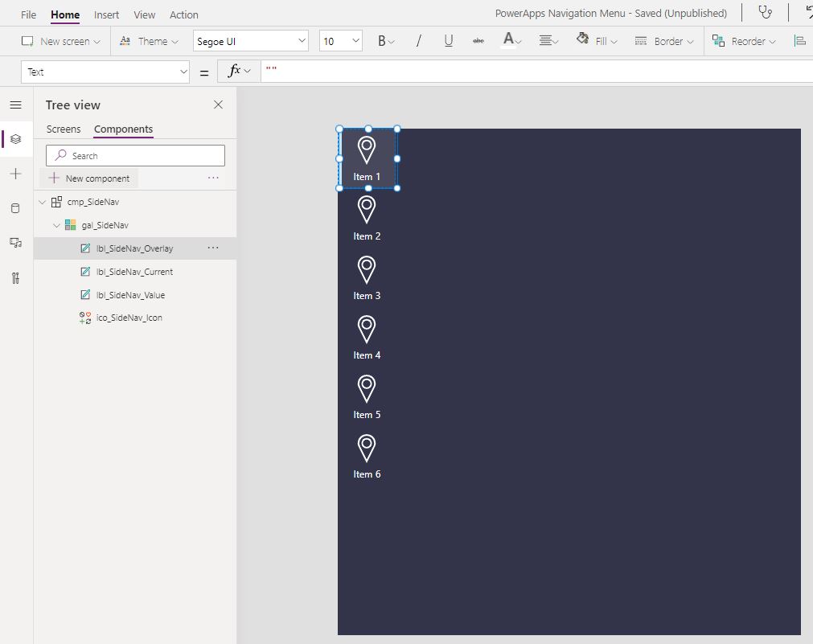Open the font color picker
Viewport: 813px width, 644px height.
511,40
